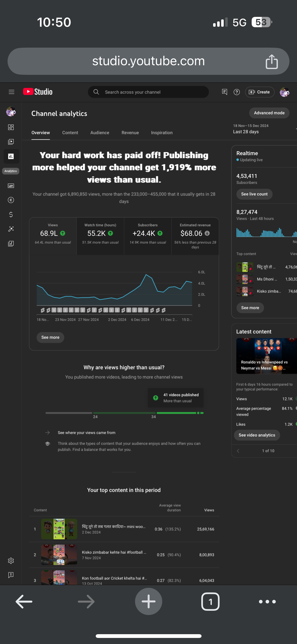The height and width of the screenshot is (644, 297).
Task: Open Earn monetization section in sidebar
Action: click(11, 214)
